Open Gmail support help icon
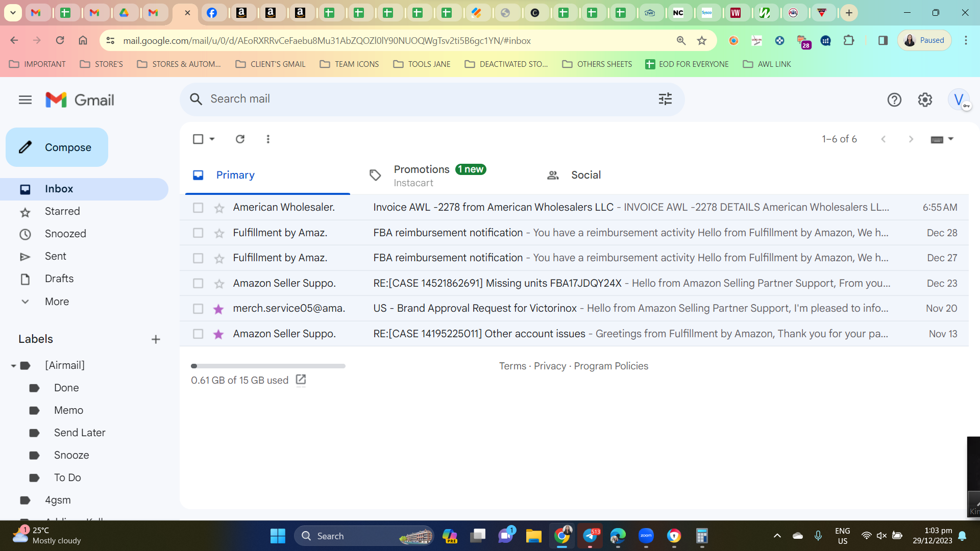Viewport: 980px width, 551px height. point(894,100)
